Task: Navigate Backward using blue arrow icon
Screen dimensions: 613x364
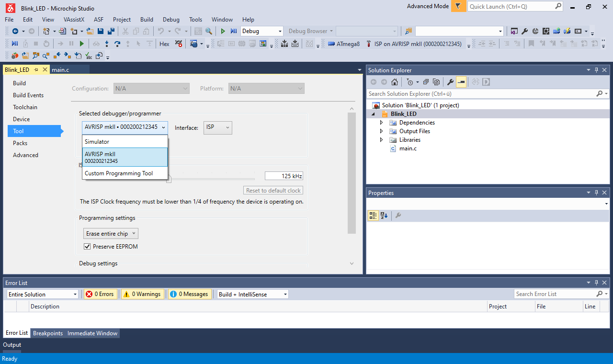Action: [15, 31]
